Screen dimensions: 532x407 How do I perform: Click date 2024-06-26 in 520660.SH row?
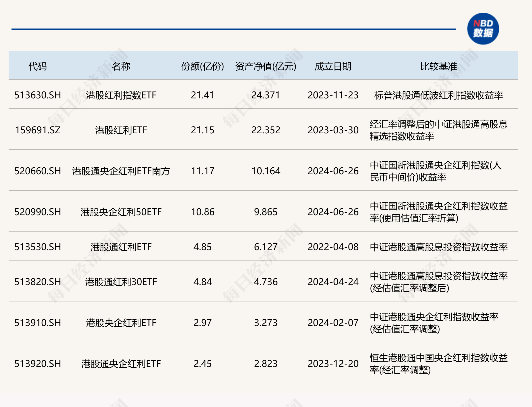pos(333,171)
